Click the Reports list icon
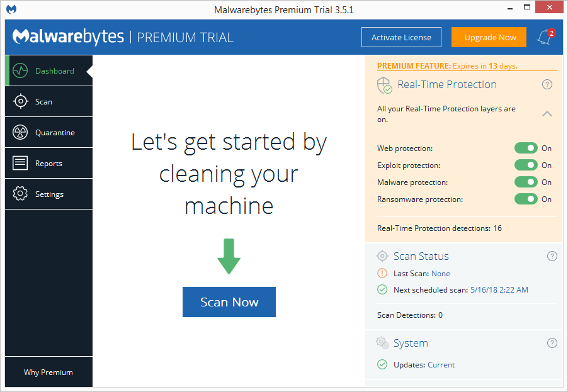 point(20,163)
